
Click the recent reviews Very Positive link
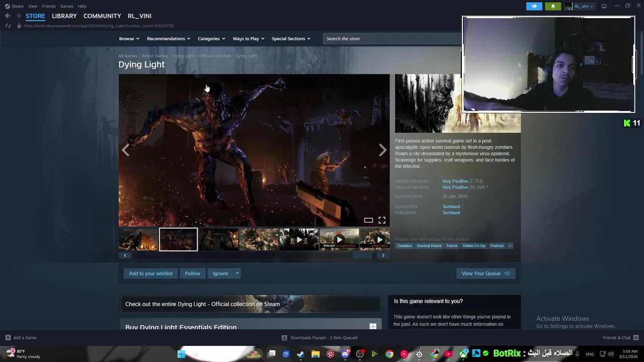coord(455,181)
